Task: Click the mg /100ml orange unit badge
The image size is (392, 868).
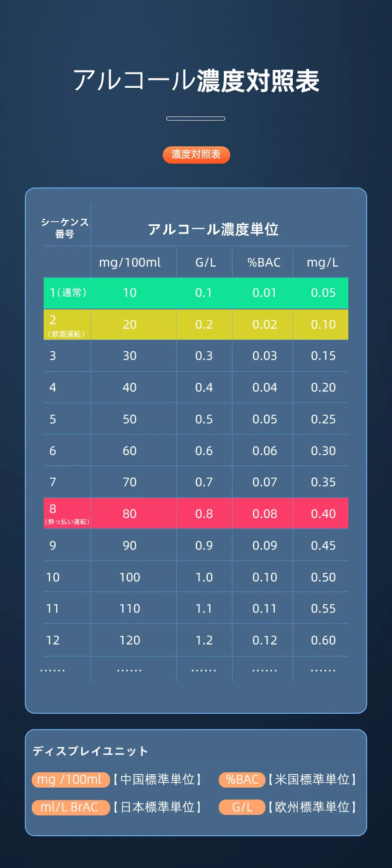Action: [x=70, y=780]
